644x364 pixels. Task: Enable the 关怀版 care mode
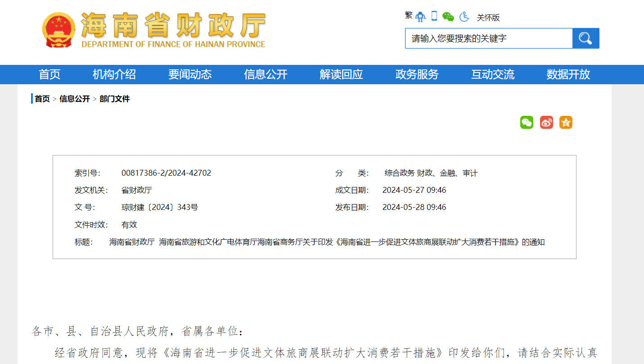tap(488, 18)
